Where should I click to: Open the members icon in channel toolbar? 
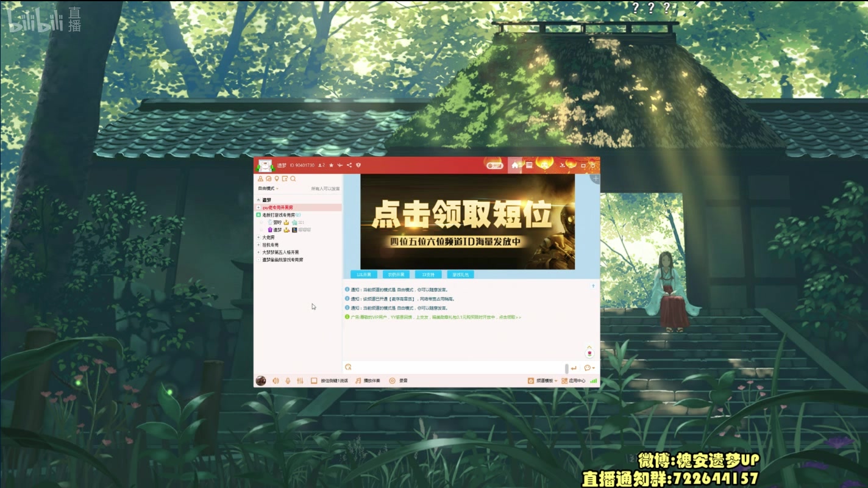tap(261, 179)
